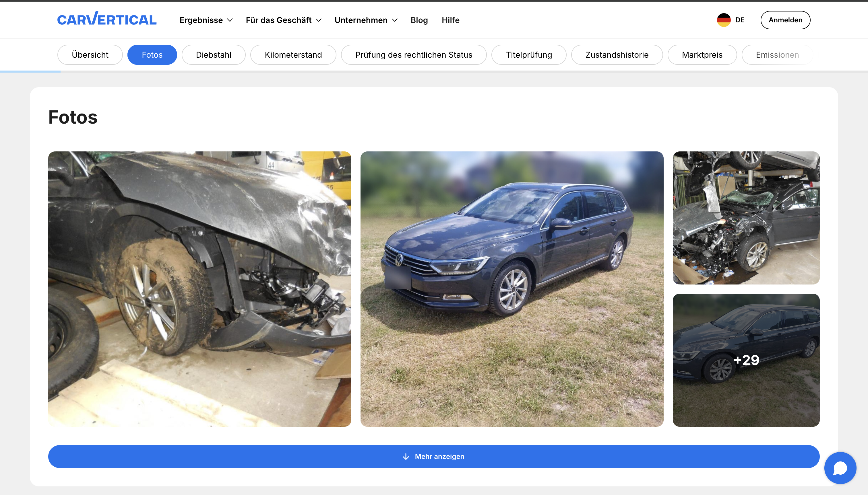Open the chat support bubble icon
868x495 pixels.
point(840,468)
